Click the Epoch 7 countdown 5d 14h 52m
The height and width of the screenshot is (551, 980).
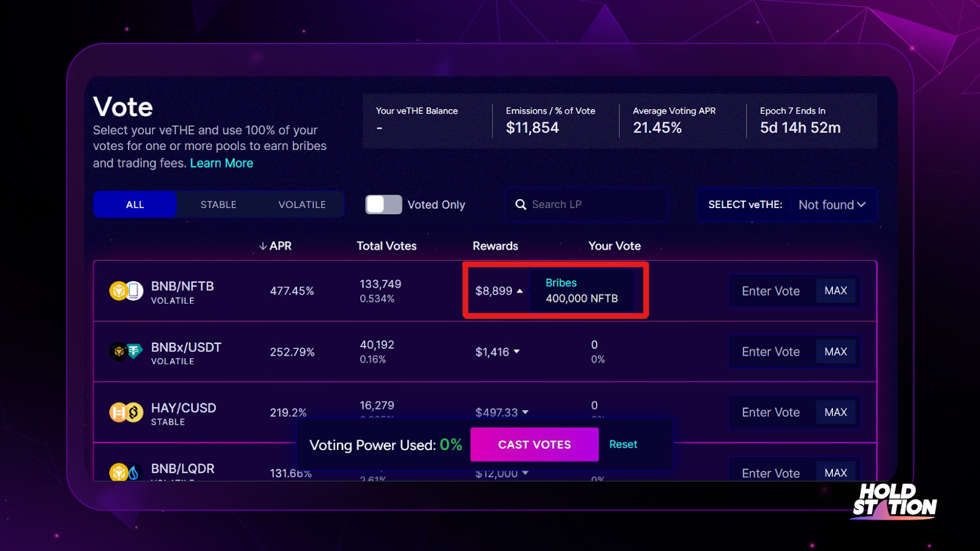pos(800,127)
